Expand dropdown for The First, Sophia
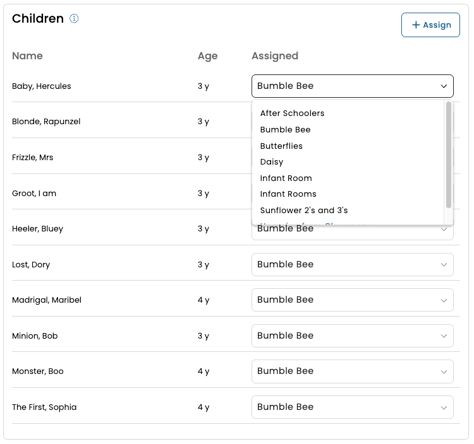 click(x=352, y=407)
